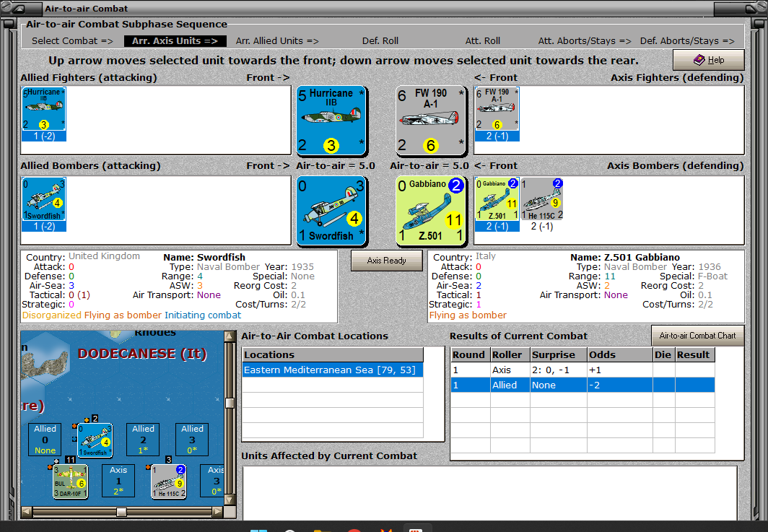
Task: Click the map horizontal scrollbar right arrow
Action: tap(218, 512)
